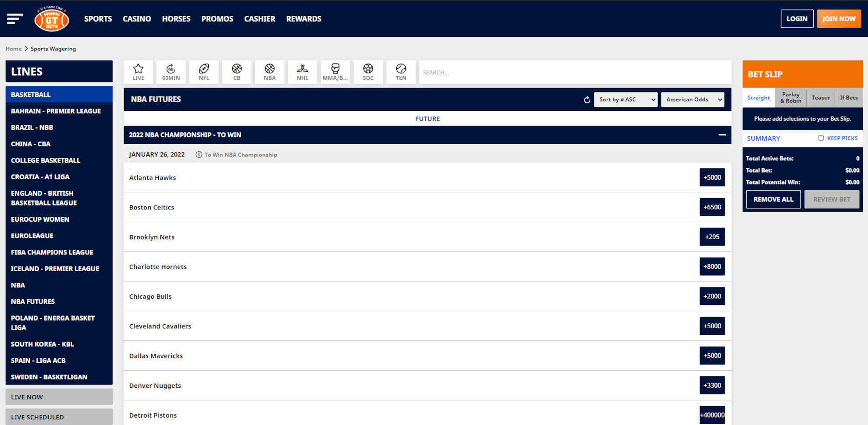The width and height of the screenshot is (868, 425).
Task: Open NBA Futures in sidebar
Action: click(x=59, y=302)
